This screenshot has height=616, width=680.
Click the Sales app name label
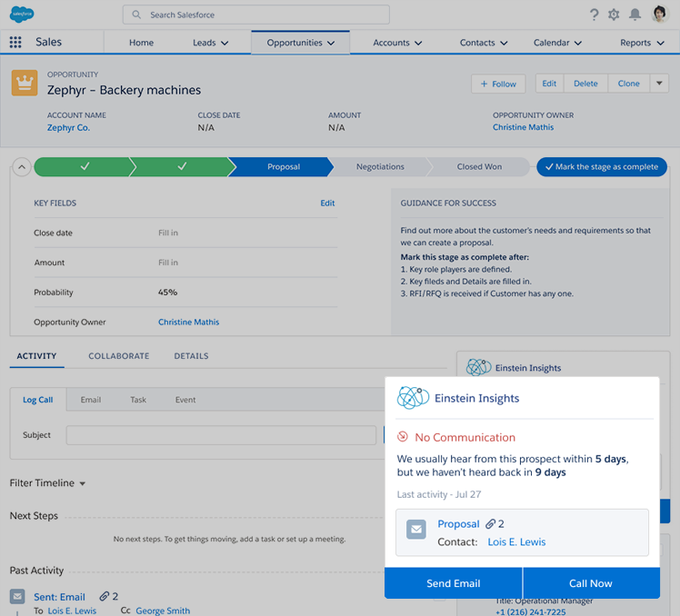point(48,42)
